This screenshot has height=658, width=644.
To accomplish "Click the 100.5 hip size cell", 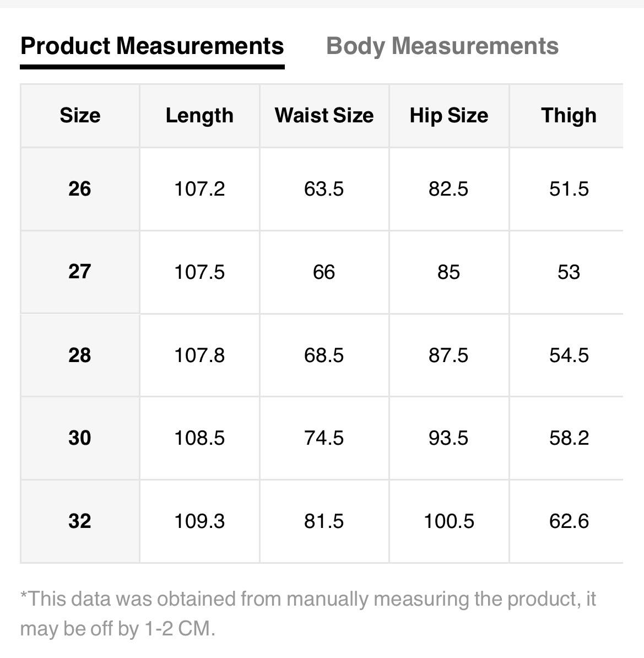I will pyautogui.click(x=448, y=521).
